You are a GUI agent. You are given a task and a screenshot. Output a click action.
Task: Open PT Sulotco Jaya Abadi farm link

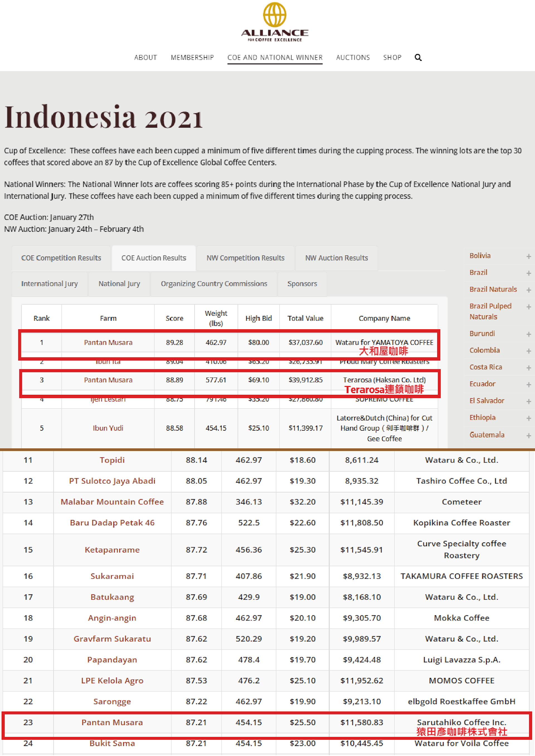coord(112,481)
